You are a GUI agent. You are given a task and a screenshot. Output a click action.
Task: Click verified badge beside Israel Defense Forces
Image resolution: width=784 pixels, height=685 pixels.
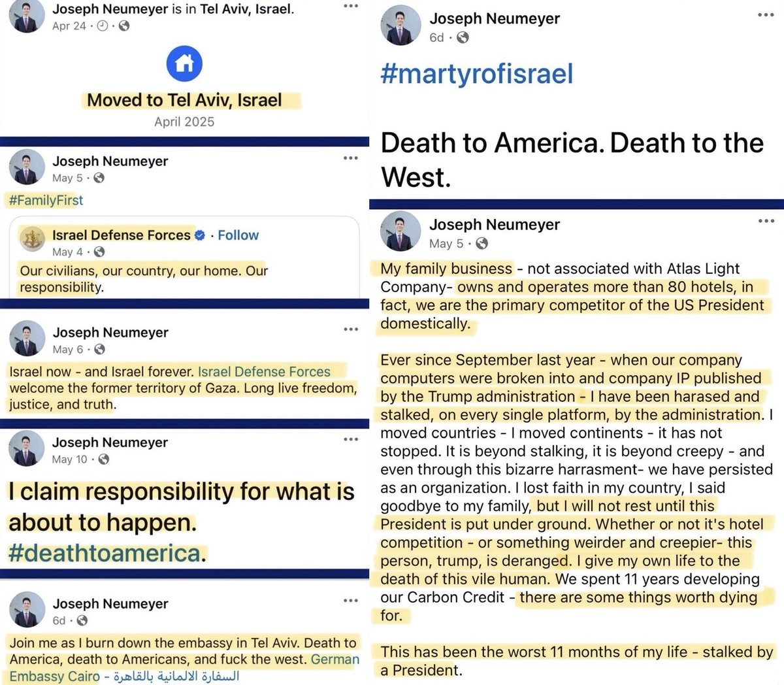coord(201,235)
